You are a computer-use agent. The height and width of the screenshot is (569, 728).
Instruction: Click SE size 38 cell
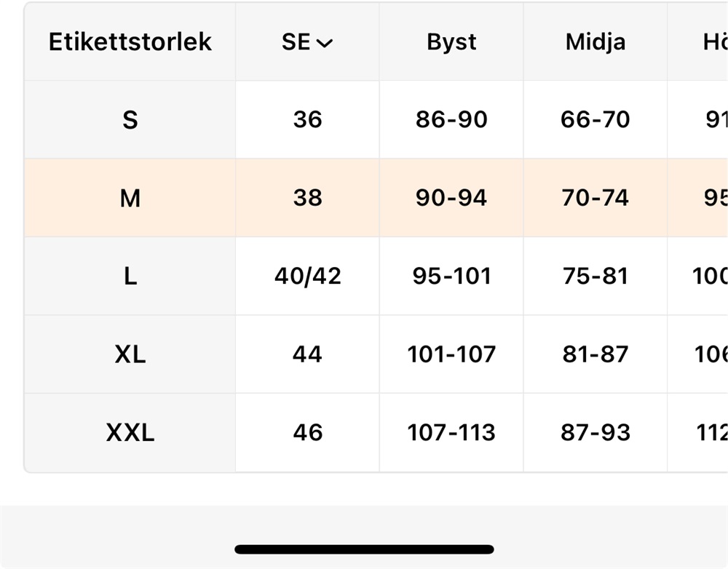point(307,198)
